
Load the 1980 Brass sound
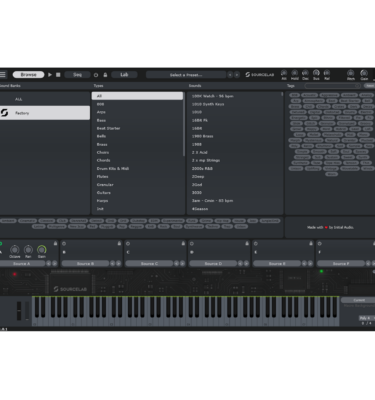tap(235, 136)
